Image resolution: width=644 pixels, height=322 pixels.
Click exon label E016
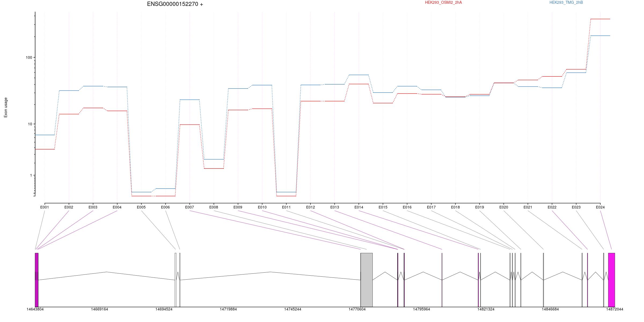(407, 207)
